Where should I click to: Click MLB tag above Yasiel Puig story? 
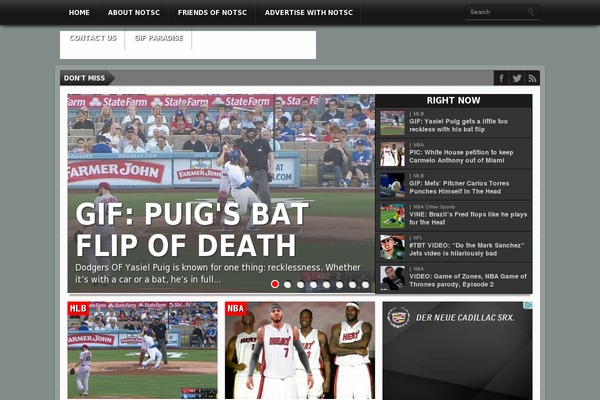point(419,114)
